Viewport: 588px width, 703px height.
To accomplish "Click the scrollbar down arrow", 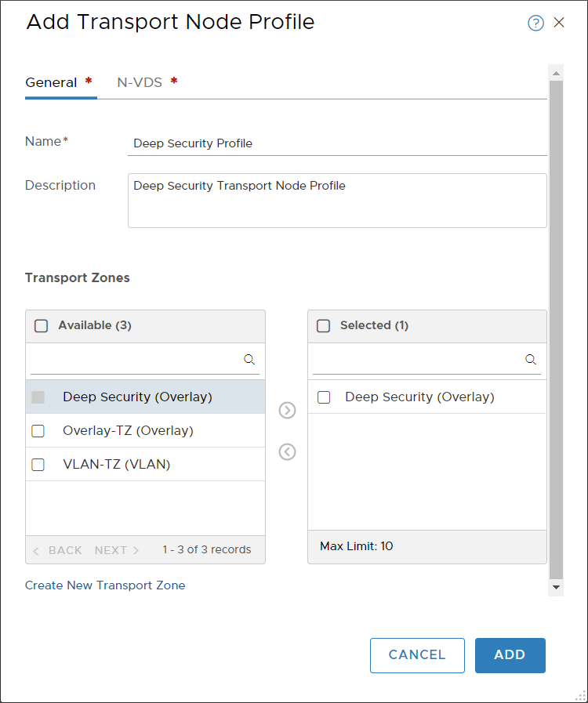I will 557,587.
